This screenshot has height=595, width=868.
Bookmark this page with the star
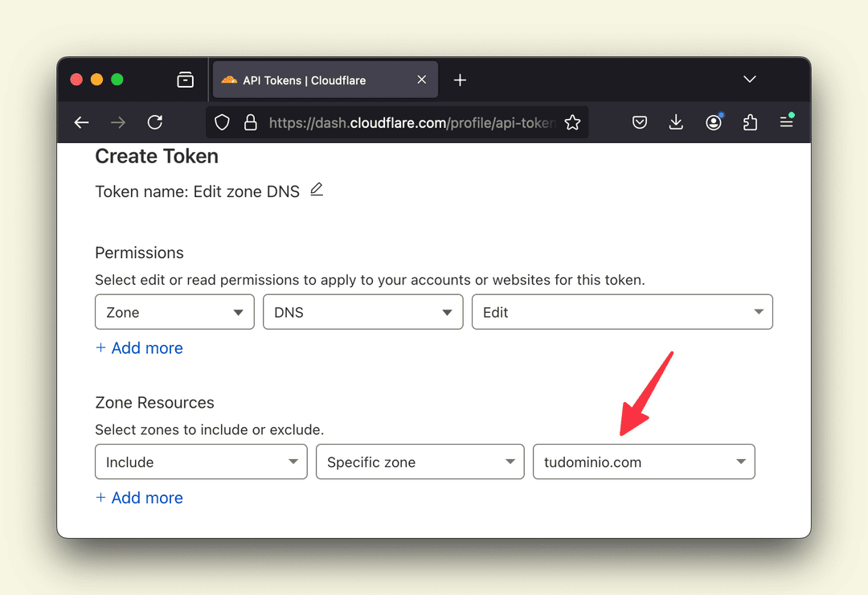(572, 122)
